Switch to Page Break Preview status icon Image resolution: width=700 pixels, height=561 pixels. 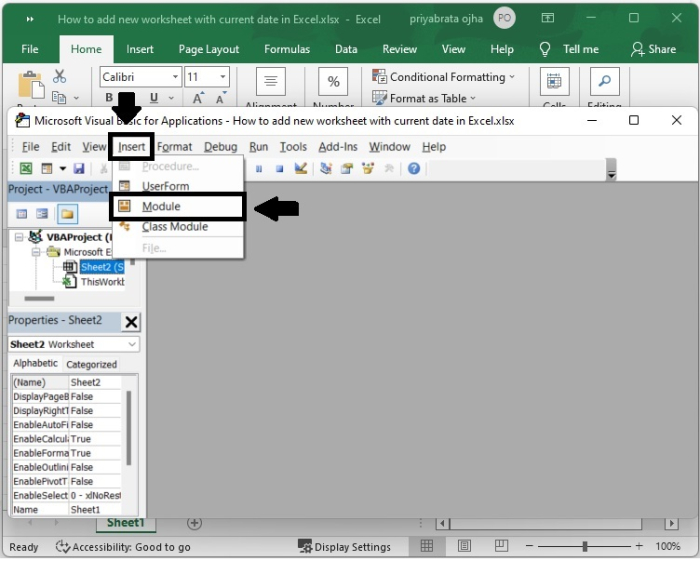[501, 545]
